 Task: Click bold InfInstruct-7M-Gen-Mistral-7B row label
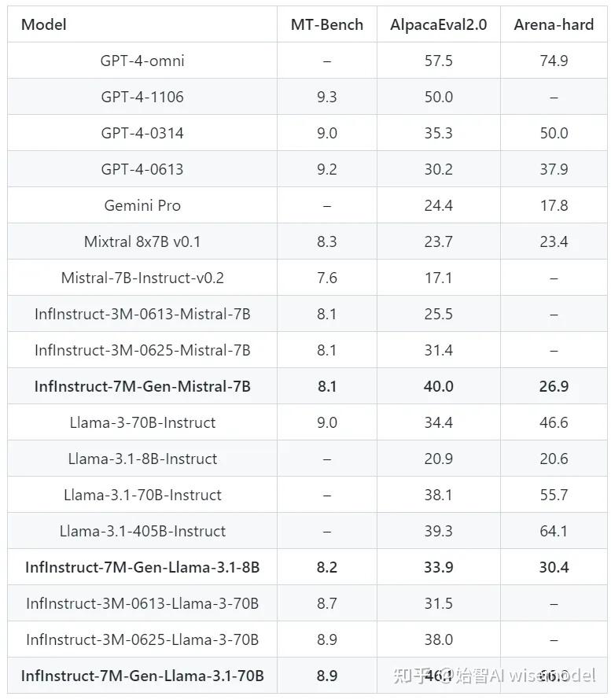[x=142, y=386]
